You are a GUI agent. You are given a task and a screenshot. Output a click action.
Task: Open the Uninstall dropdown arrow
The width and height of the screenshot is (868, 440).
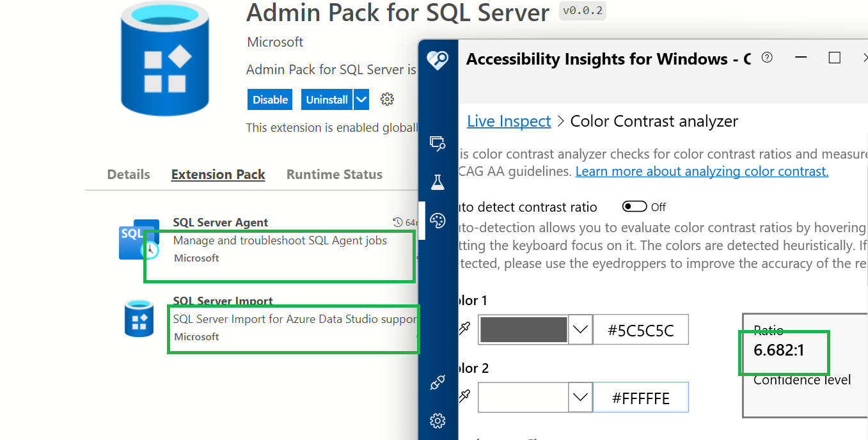361,99
